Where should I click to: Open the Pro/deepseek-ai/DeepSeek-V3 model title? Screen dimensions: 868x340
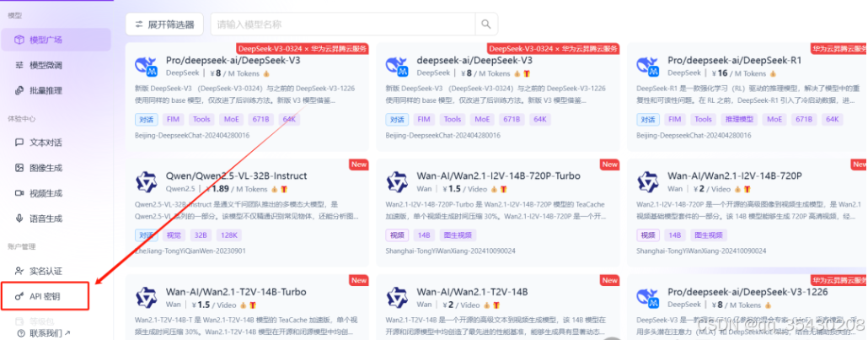coord(233,61)
